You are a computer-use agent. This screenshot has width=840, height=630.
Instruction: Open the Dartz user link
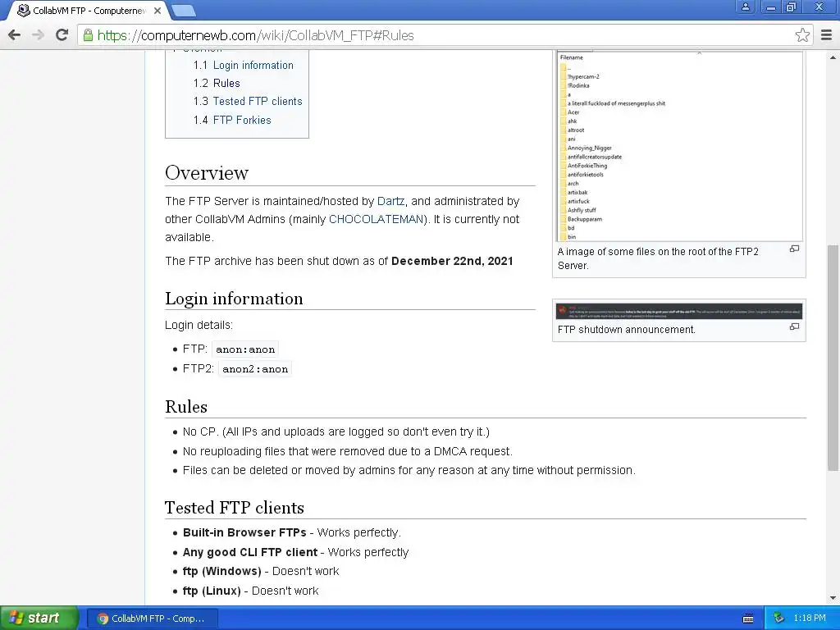point(390,202)
